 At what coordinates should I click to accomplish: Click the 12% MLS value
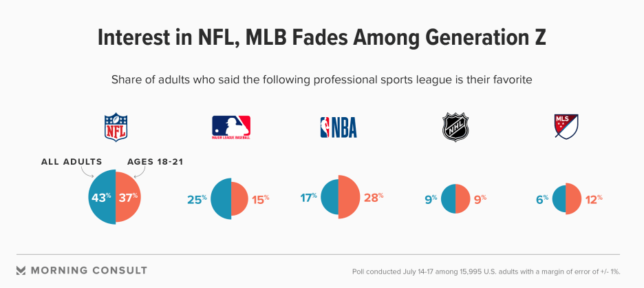(x=592, y=198)
